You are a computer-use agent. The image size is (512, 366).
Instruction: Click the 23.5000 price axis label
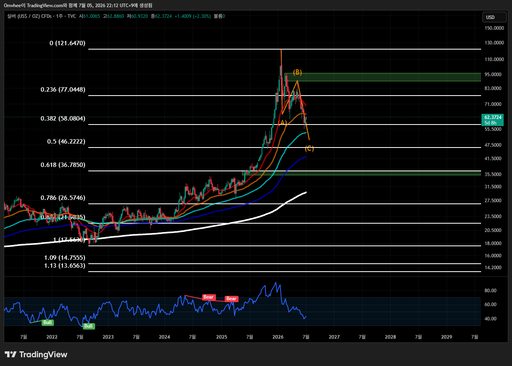493,216
